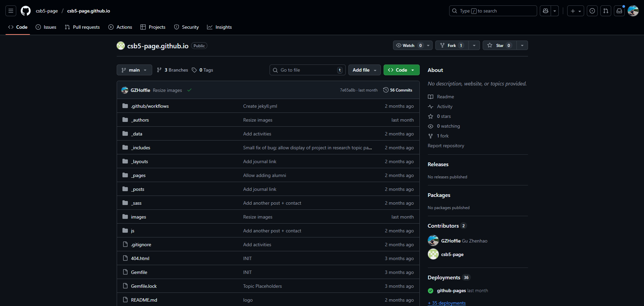The image size is (644, 306).
Task: Expand the Add file dropdown
Action: pyautogui.click(x=364, y=70)
